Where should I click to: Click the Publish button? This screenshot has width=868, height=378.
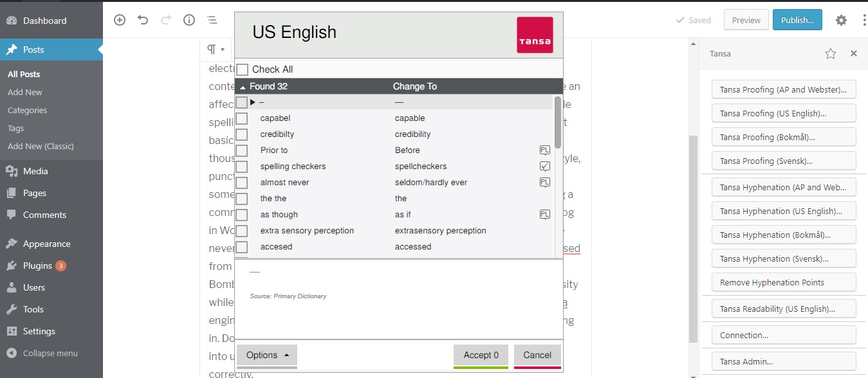[x=797, y=20]
